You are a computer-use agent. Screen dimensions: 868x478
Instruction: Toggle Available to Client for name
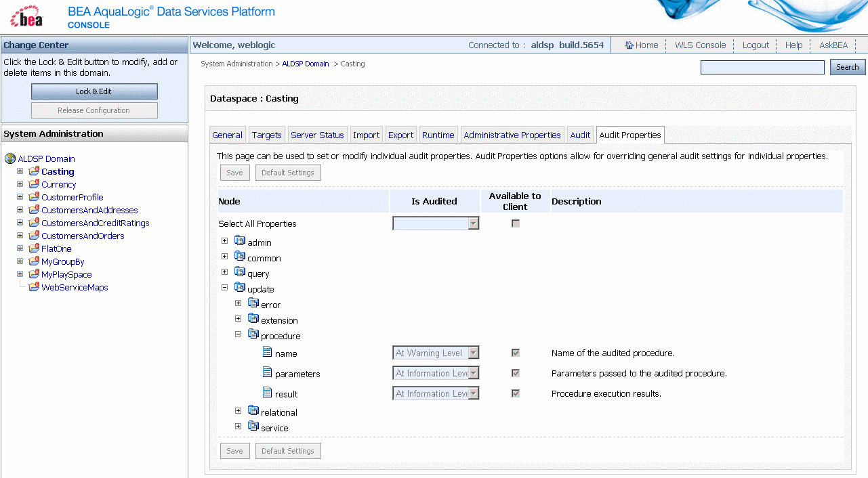click(516, 353)
